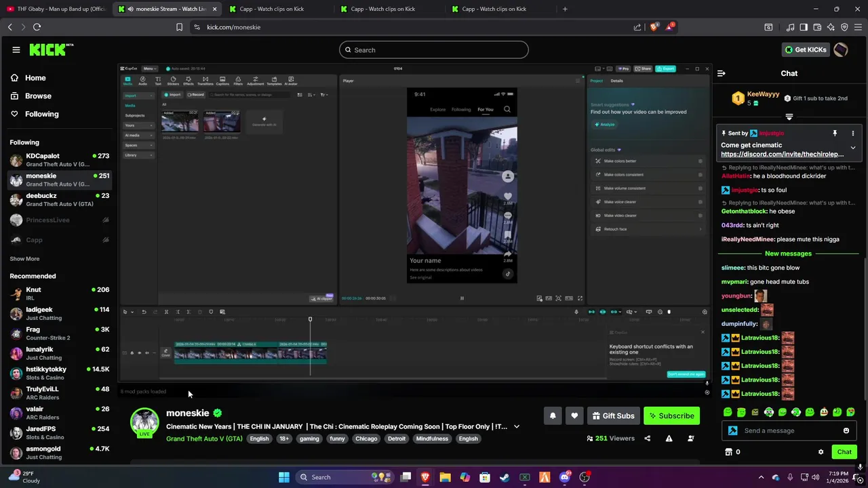Share this page from address bar
The width and height of the screenshot is (868, 488).
tap(637, 27)
